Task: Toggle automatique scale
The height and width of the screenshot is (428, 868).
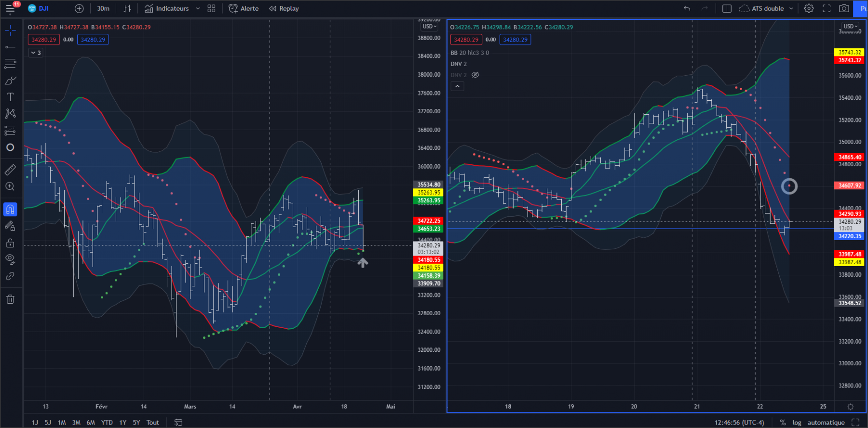Action: [826, 423]
